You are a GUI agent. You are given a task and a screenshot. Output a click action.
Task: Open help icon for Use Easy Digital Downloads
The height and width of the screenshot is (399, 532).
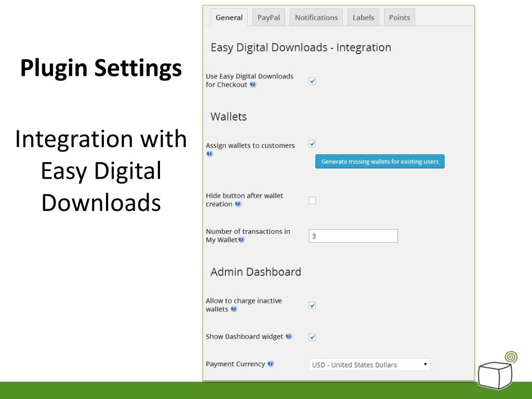(253, 85)
